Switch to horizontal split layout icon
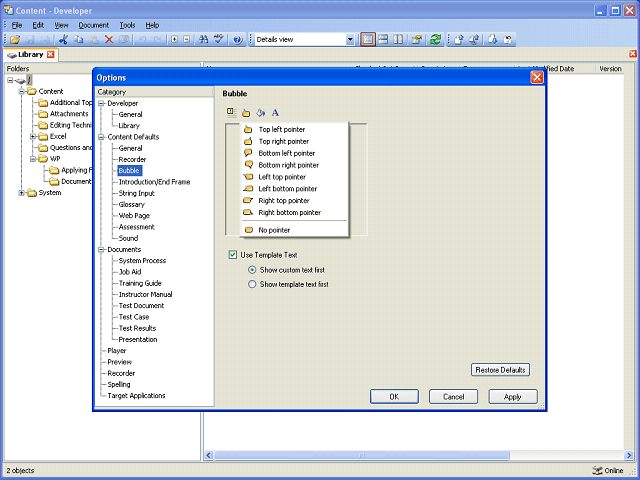Screen dimensions: 640x480 tap(383, 39)
